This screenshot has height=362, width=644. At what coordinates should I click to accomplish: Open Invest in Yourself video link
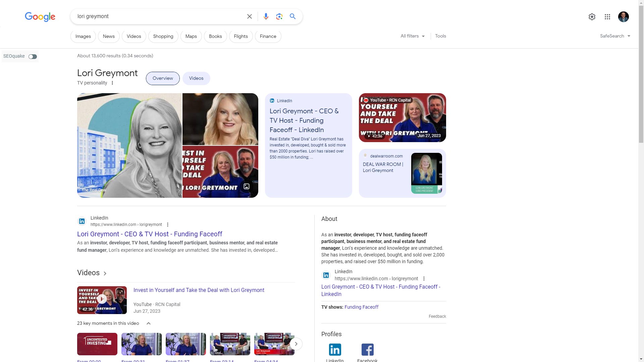[199, 290]
